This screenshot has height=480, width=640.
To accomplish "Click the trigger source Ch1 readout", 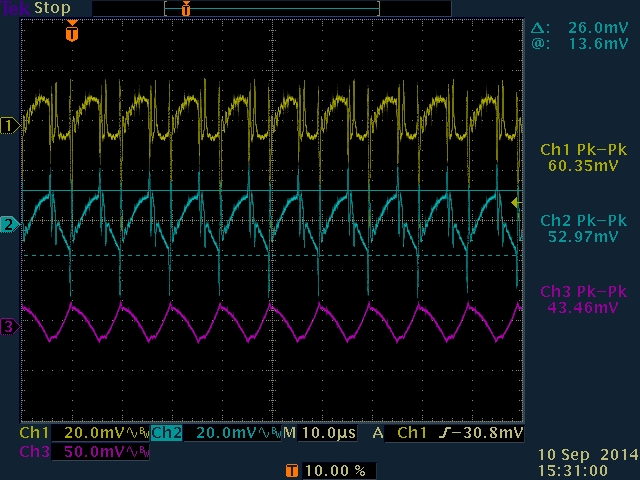I will 412,433.
